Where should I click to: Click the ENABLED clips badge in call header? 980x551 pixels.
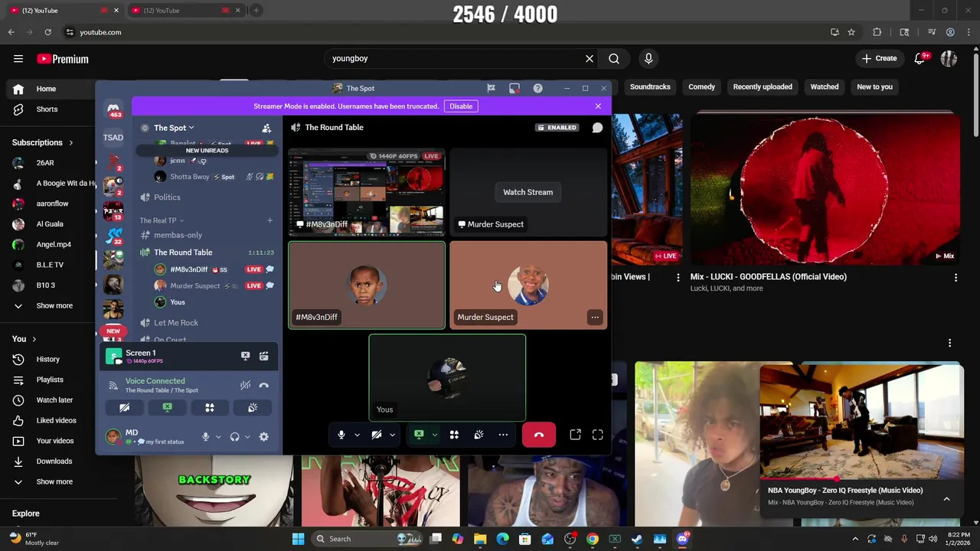[x=557, y=128]
